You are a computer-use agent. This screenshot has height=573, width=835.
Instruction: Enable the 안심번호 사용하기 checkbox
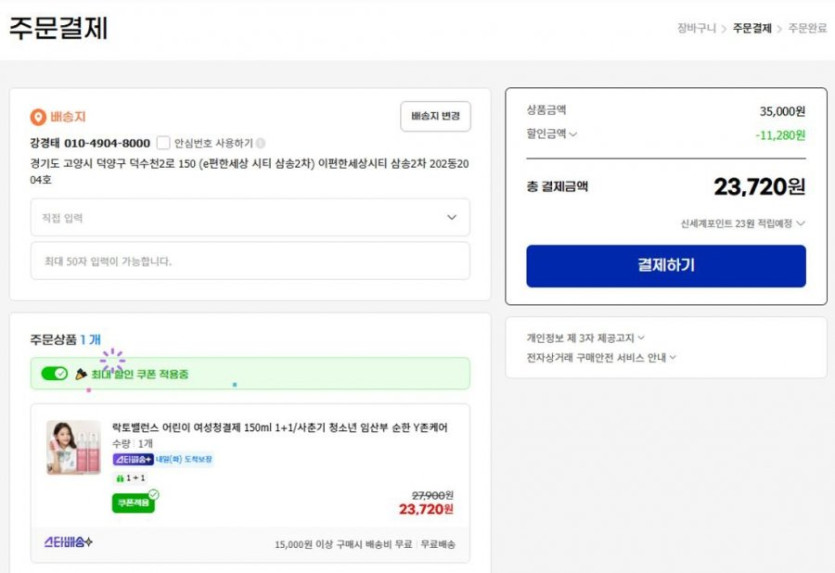164,143
